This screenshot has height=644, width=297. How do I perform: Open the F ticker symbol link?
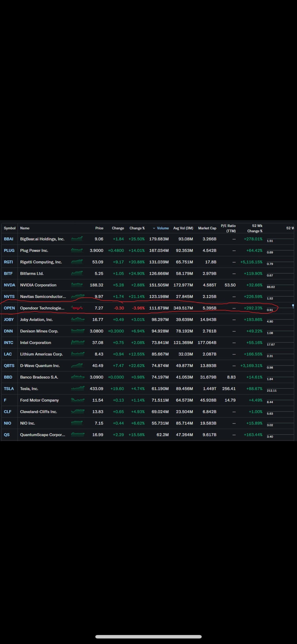5,400
